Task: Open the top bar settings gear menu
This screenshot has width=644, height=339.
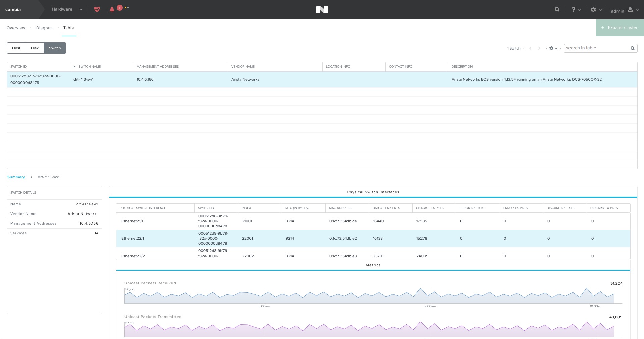Action: coord(596,10)
